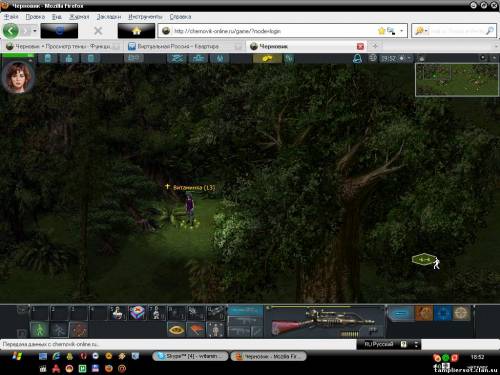Toggle the orange crosshair icon at bottom right
The width and height of the screenshot is (500, 375).
click(424, 313)
